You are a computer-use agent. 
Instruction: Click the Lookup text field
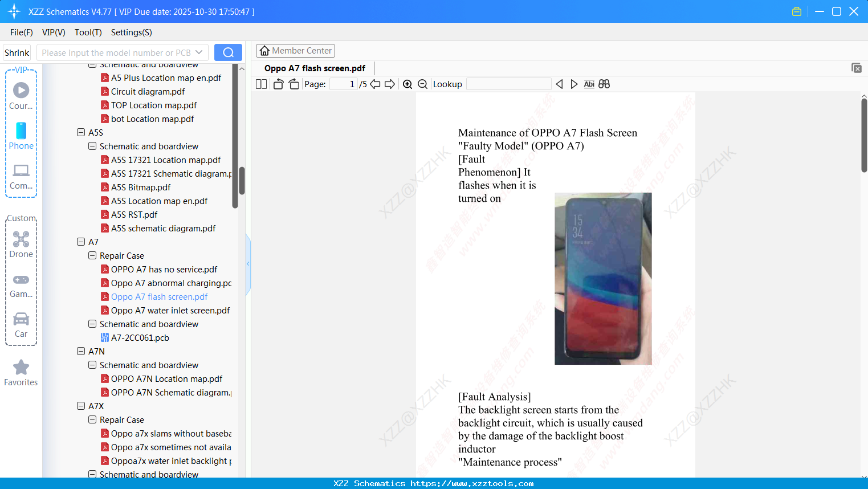point(508,84)
